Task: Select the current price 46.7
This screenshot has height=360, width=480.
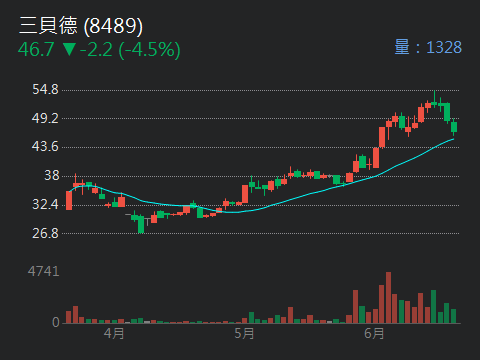Action: (36, 50)
